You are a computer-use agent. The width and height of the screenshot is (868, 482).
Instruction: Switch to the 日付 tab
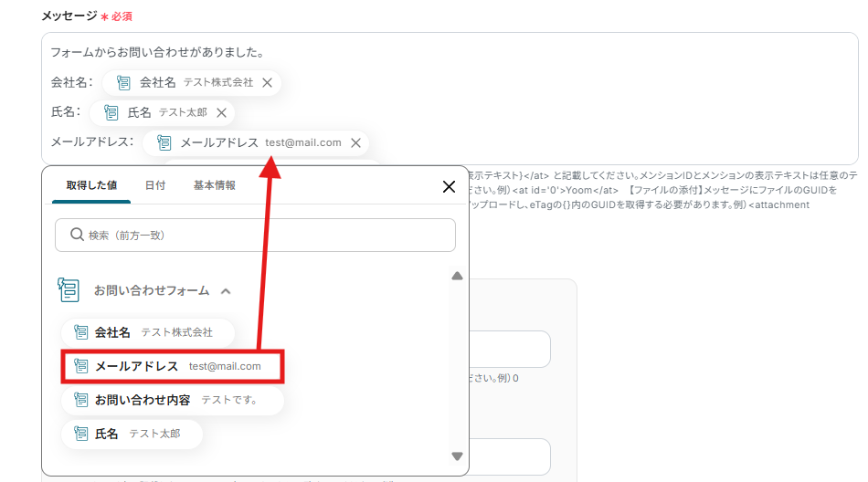155,185
